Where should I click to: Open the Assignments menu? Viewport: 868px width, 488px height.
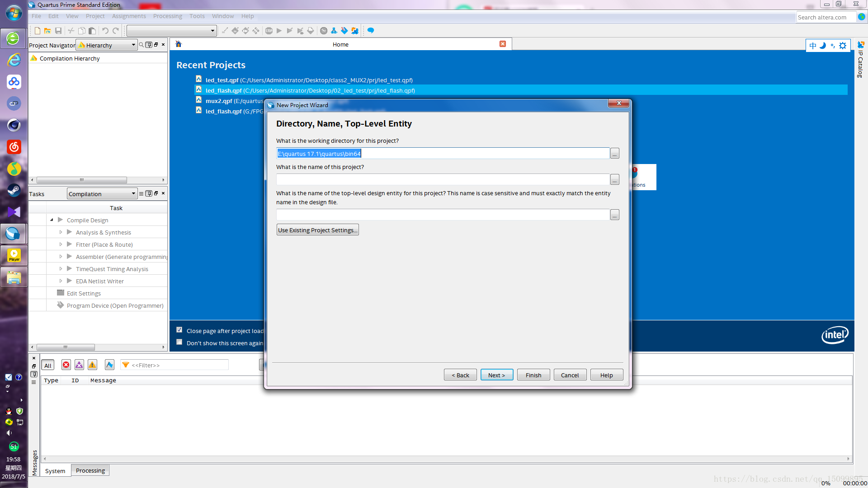coord(129,16)
